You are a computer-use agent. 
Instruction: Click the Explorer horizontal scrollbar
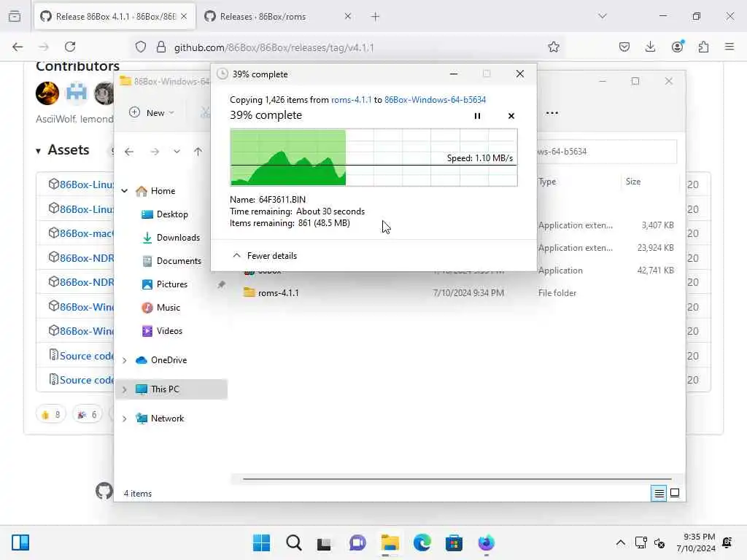pos(457,479)
